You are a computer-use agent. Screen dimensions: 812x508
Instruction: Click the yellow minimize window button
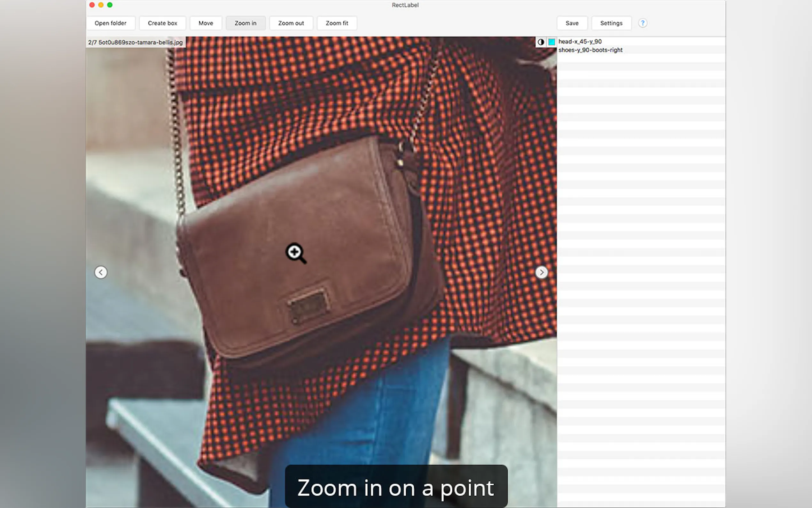coord(101,5)
